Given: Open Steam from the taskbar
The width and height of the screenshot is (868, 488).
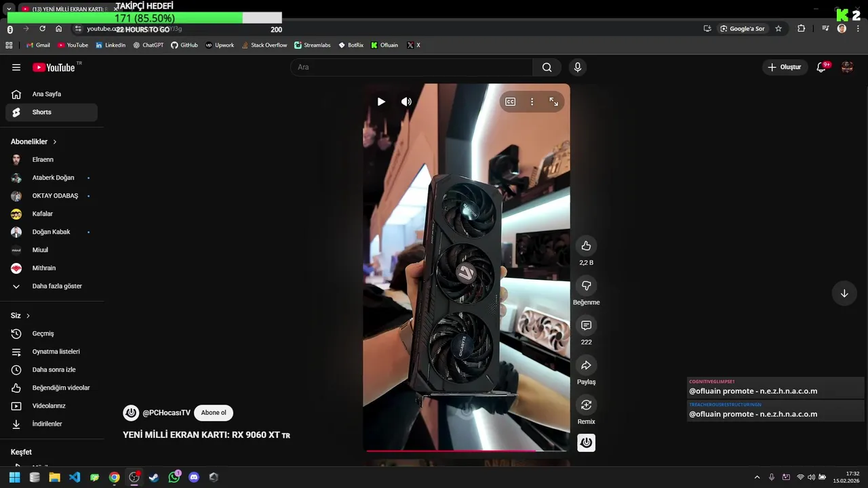Looking at the screenshot, I should click(x=154, y=477).
